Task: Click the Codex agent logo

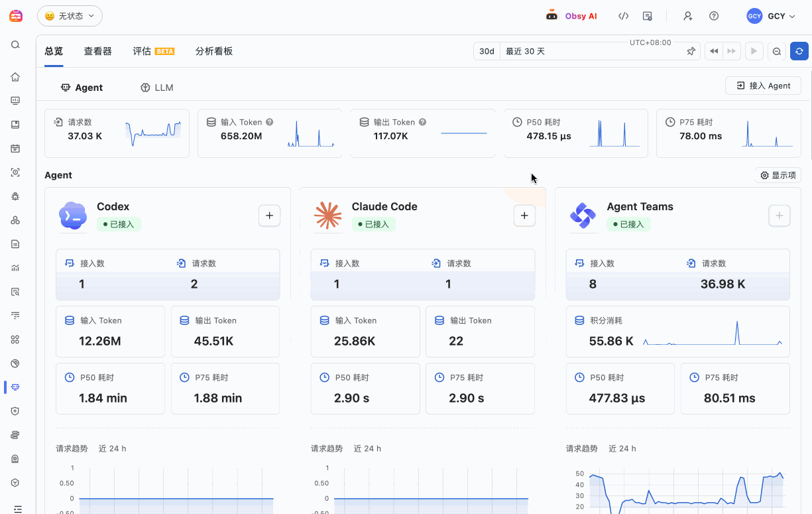Action: tap(73, 216)
